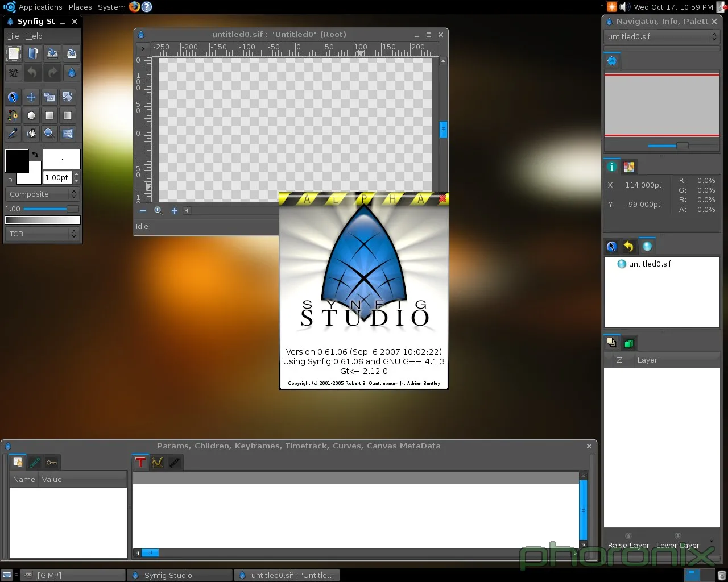Click the 1.00pt line width field

(58, 177)
